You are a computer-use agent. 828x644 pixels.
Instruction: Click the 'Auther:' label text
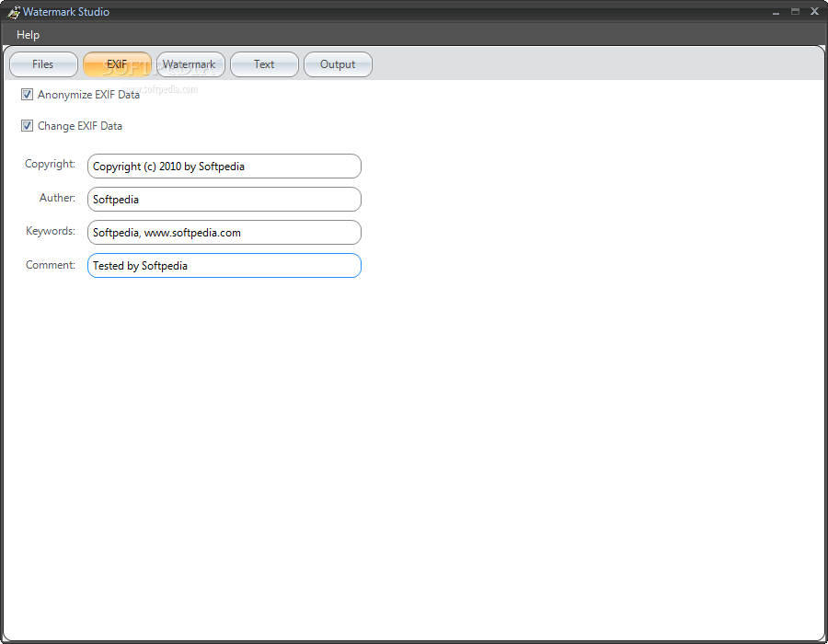[58, 198]
